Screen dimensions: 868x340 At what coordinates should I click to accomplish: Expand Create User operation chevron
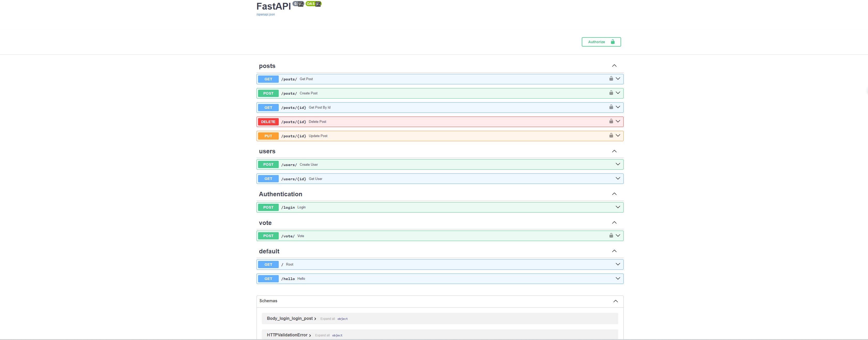[x=618, y=164]
